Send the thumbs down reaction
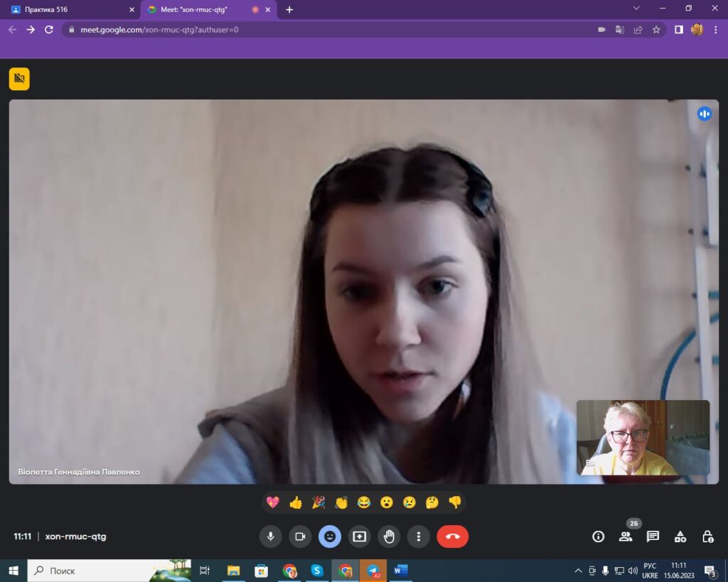Screen dimensions: 728x582 pyautogui.click(x=455, y=503)
